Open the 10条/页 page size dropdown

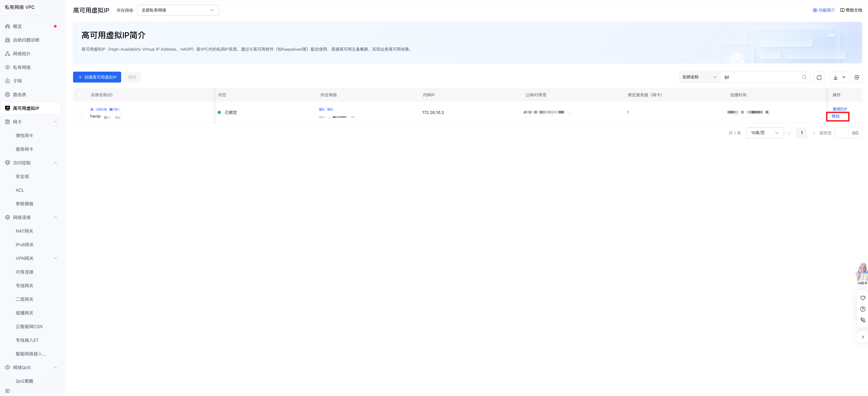pyautogui.click(x=765, y=133)
